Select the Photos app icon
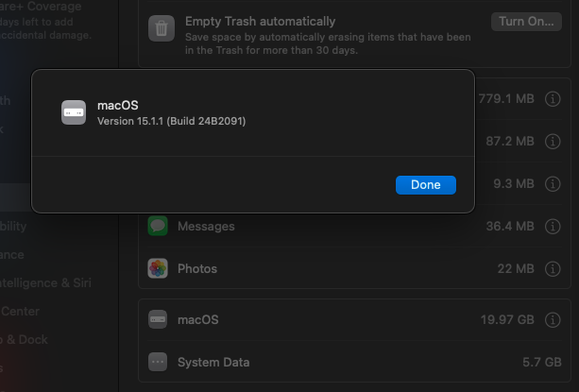Screen dimensions: 579x392 click(158, 268)
